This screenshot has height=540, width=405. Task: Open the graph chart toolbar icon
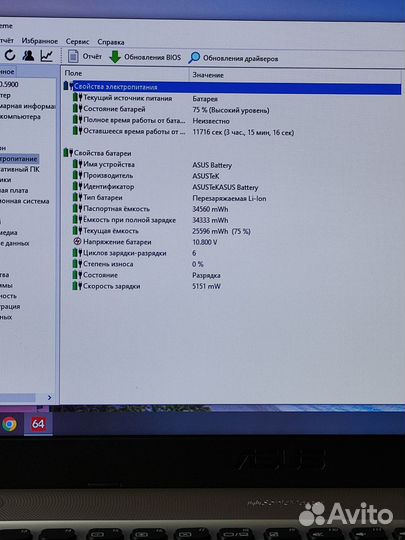pos(46,56)
